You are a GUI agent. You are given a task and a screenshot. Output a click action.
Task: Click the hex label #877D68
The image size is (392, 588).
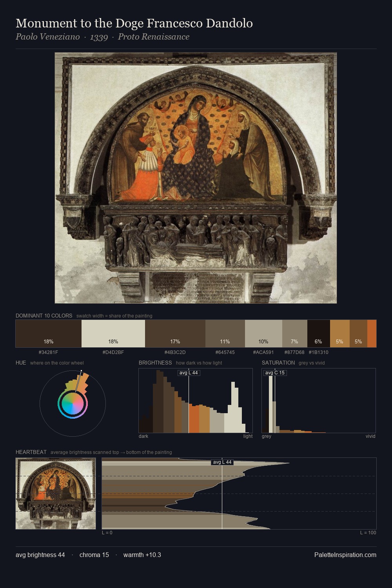point(294,352)
